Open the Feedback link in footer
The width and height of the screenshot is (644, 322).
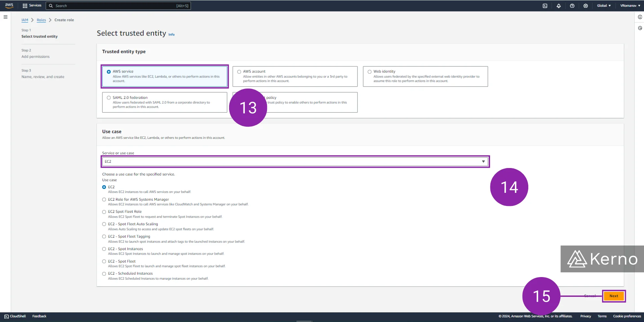[x=39, y=316]
